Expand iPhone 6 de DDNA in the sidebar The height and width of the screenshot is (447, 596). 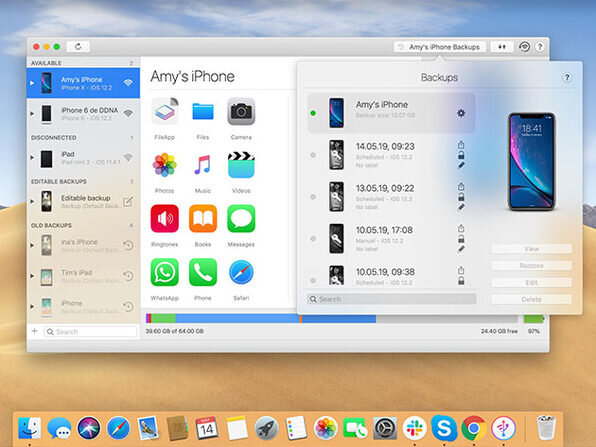click(32, 113)
